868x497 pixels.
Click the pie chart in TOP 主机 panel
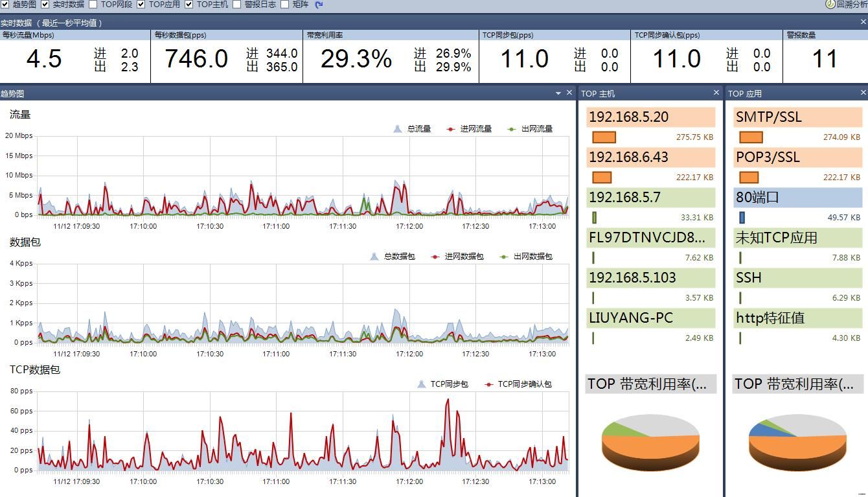pyautogui.click(x=650, y=443)
